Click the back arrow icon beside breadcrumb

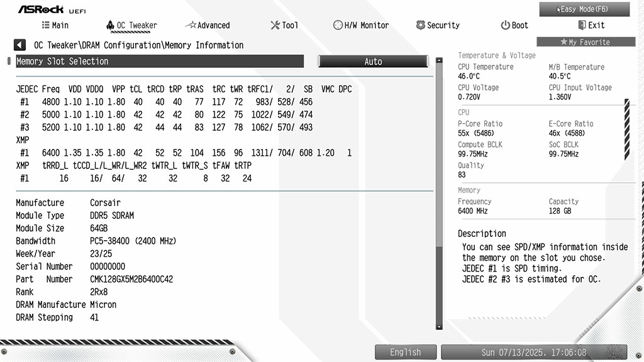(20, 45)
